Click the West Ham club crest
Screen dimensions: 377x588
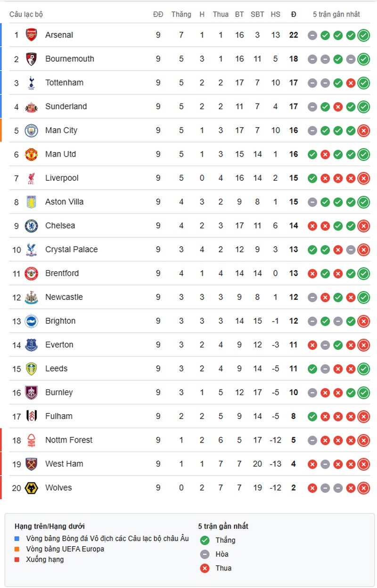pos(32,464)
